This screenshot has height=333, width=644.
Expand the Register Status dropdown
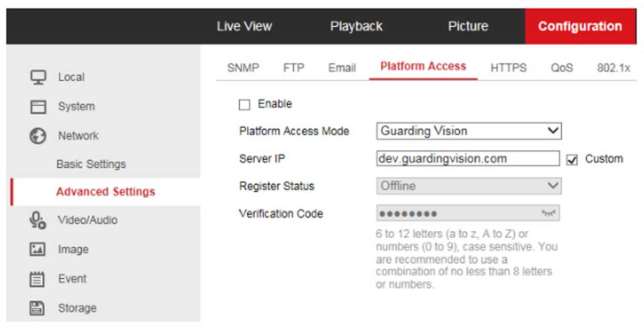pyautogui.click(x=468, y=186)
